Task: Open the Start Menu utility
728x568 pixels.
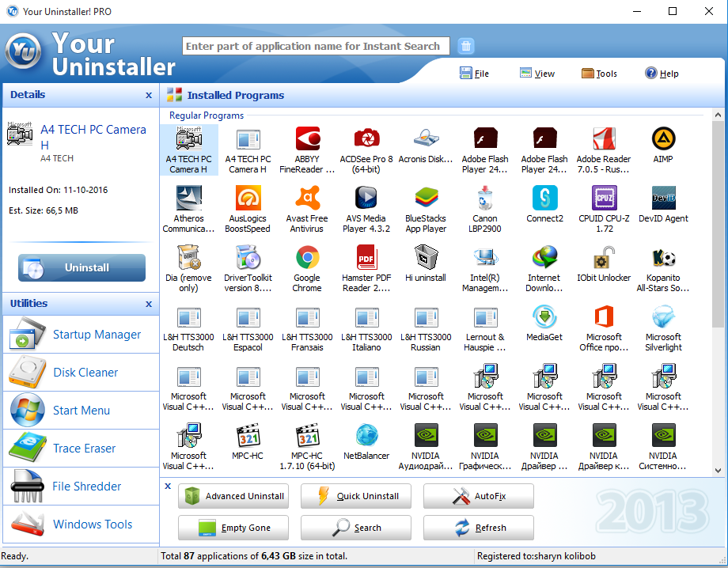Action: click(81, 411)
